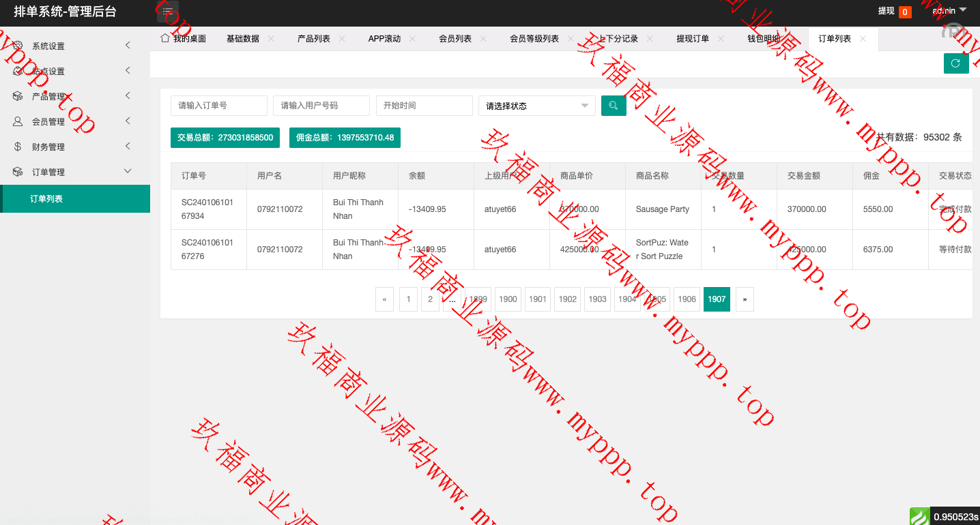Click the green search magnifier button
The height and width of the screenshot is (525, 980).
[x=614, y=106]
